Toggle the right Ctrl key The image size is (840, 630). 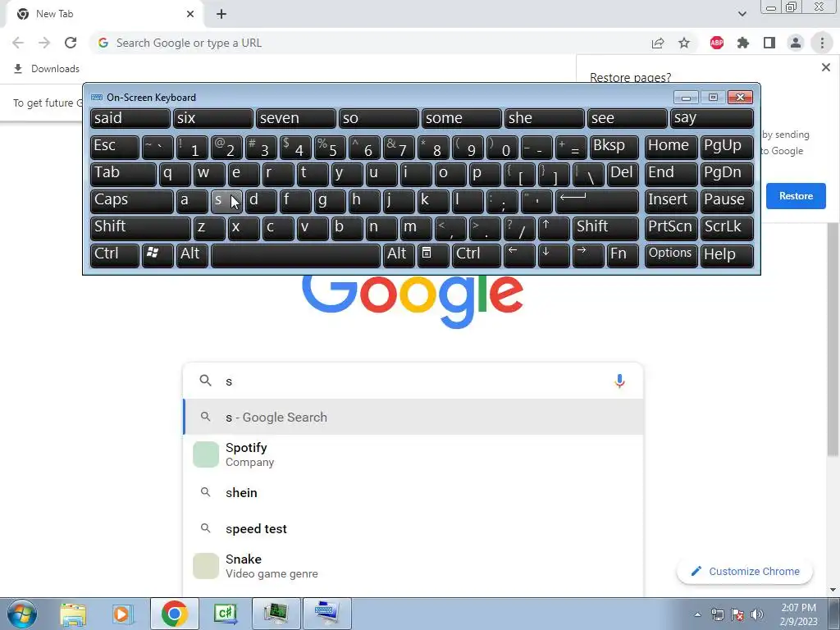(x=477, y=254)
